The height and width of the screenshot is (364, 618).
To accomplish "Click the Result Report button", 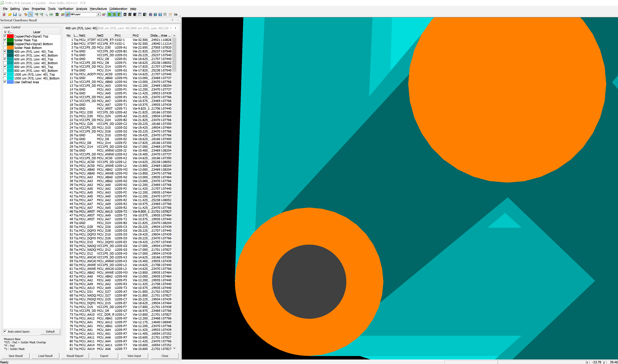I will pos(75,356).
